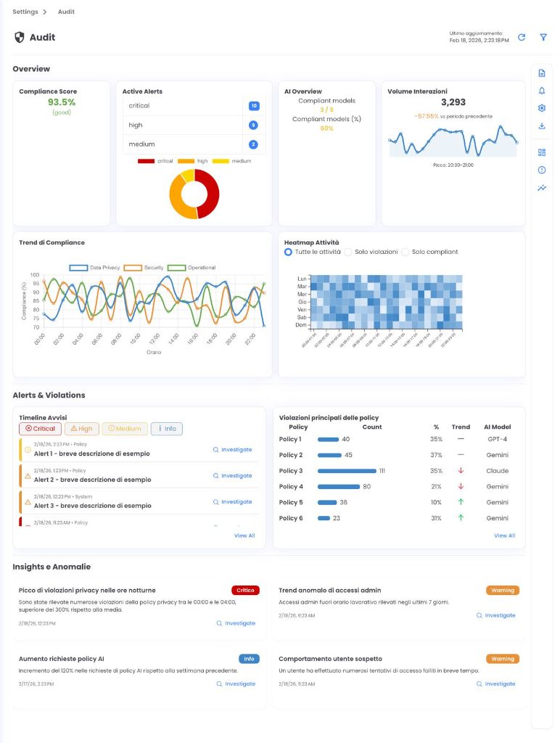Toggle the Critical filter in Timeline Avvisi
The height and width of the screenshot is (743, 560).
click(41, 429)
